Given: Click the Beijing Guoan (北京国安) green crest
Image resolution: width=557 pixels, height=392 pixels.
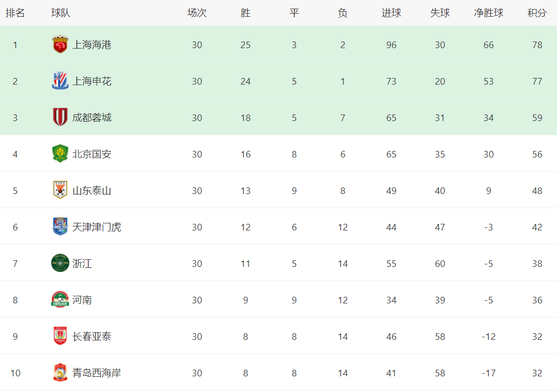Looking at the screenshot, I should click(60, 154).
